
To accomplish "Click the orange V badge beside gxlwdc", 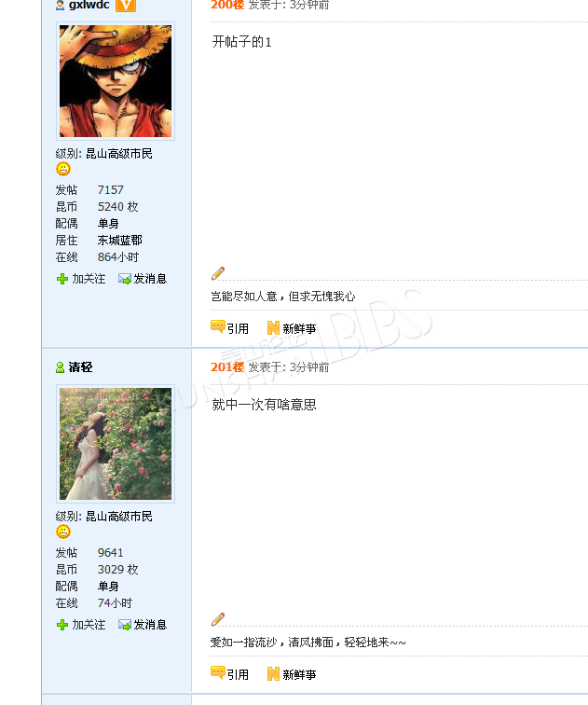I will (126, 6).
